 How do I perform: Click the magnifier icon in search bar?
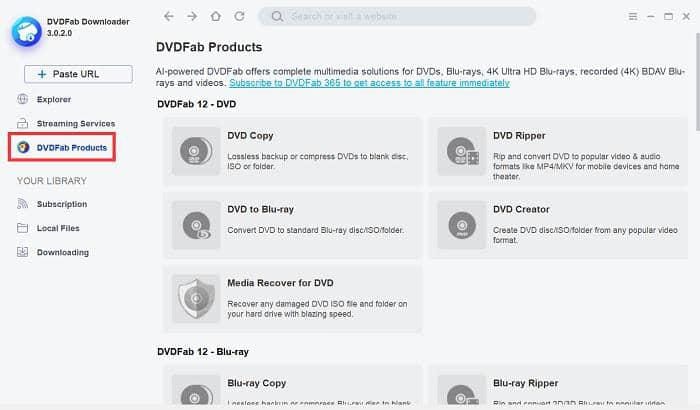[277, 17]
